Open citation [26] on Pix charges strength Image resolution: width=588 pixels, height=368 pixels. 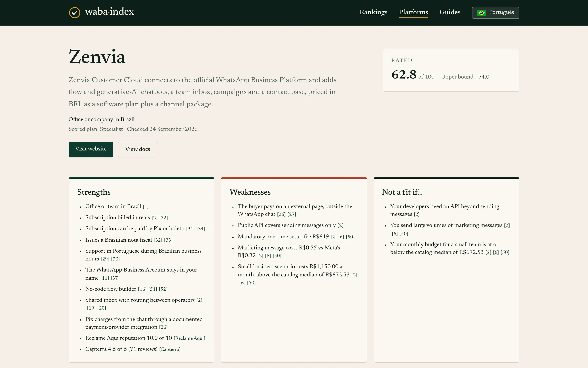tap(163, 327)
